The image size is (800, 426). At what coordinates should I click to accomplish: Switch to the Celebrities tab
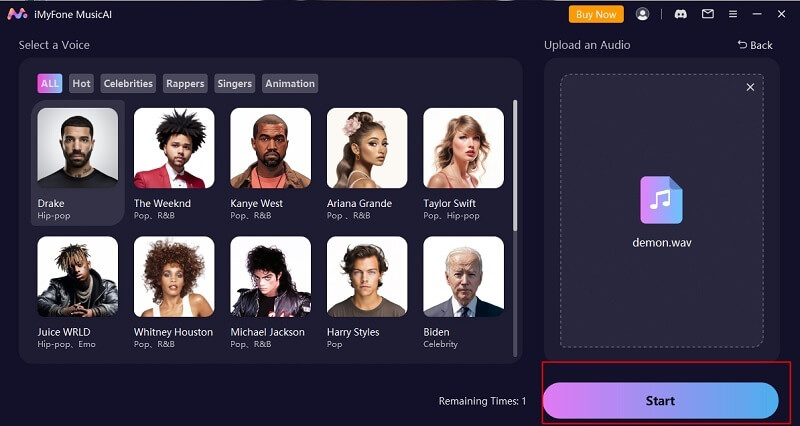click(x=128, y=84)
